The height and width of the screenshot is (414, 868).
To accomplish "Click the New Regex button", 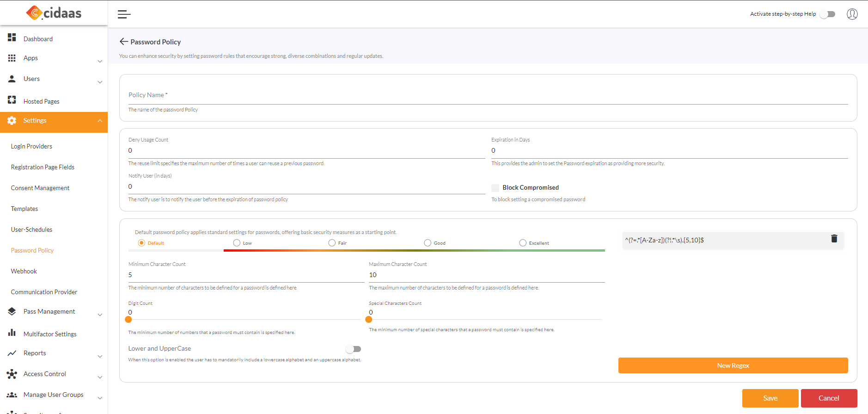I will coord(733,365).
